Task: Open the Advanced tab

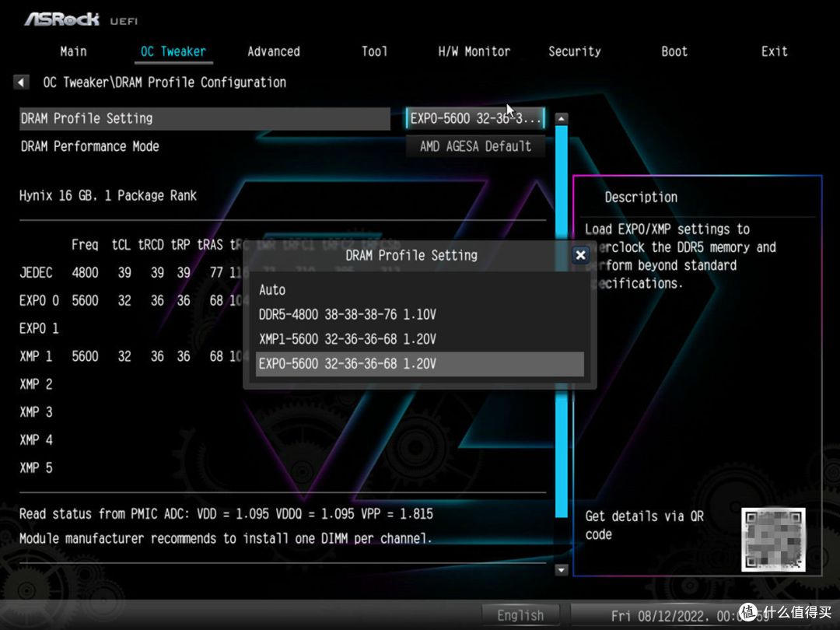Action: tap(274, 51)
